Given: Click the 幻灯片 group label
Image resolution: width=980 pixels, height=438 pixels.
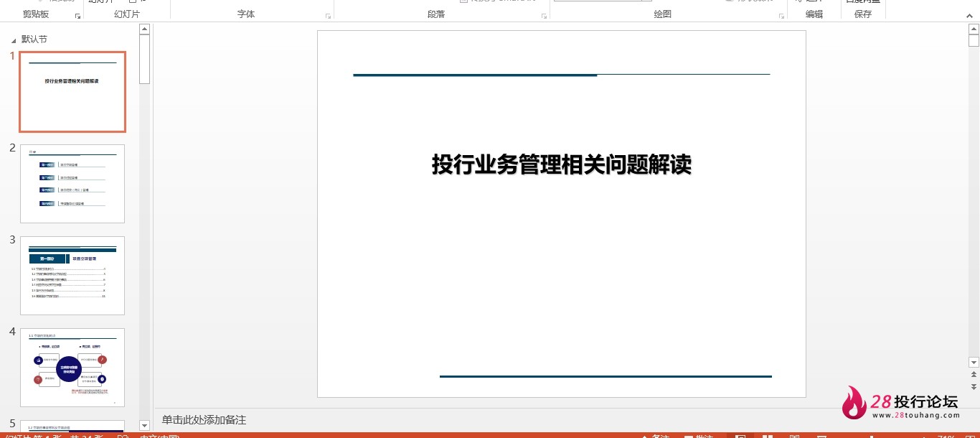Looking at the screenshot, I should [x=127, y=14].
